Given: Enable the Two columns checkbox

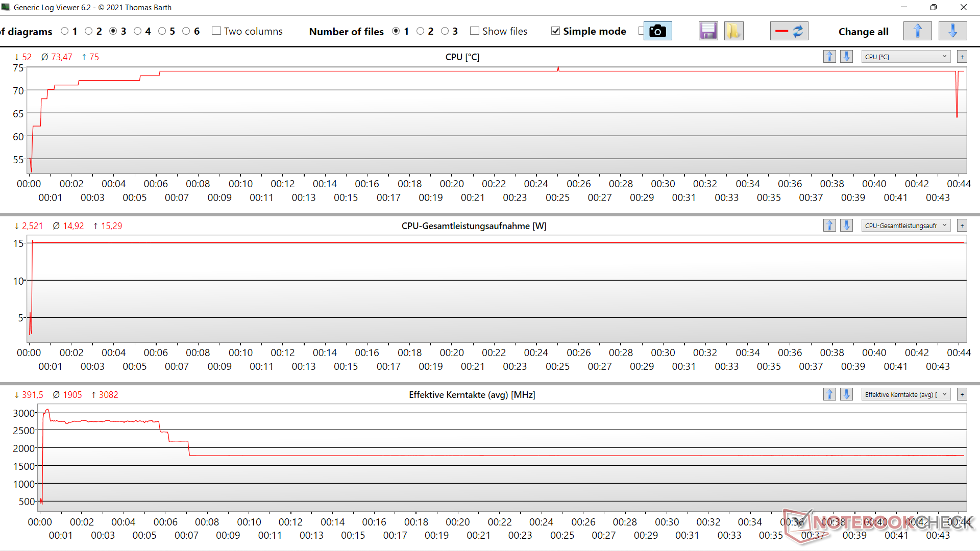Looking at the screenshot, I should (216, 31).
